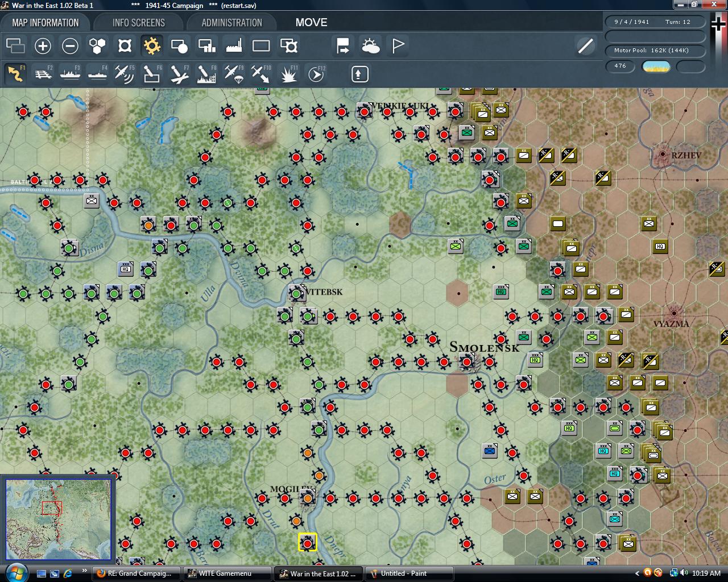
Task: Select F8 bomb city mode icon
Action: (x=206, y=74)
